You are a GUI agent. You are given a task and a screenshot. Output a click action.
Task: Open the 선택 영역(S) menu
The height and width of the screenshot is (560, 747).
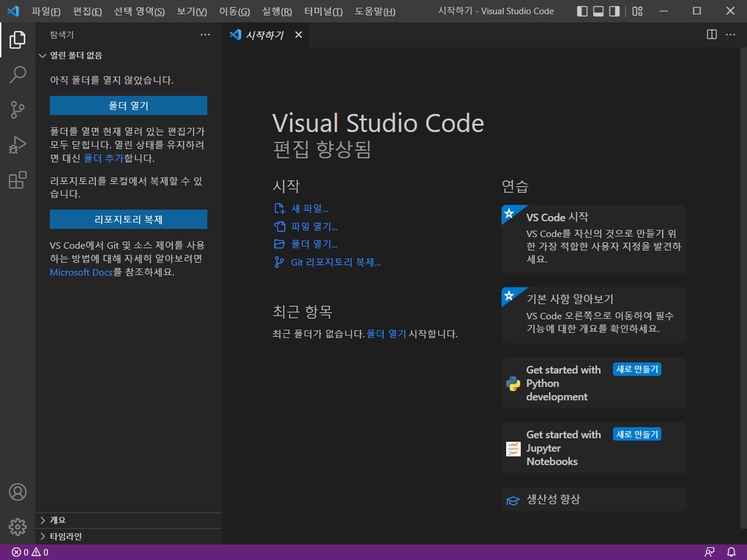click(139, 11)
